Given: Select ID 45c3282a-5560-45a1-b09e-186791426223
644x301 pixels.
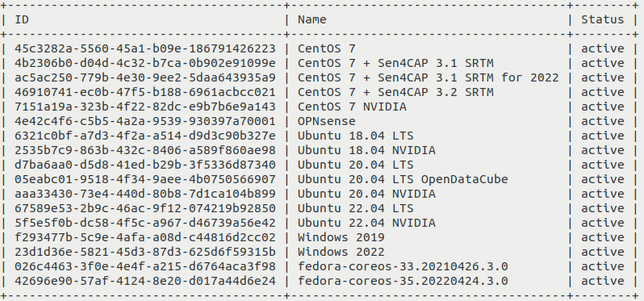Looking at the screenshot, I should [145, 48].
